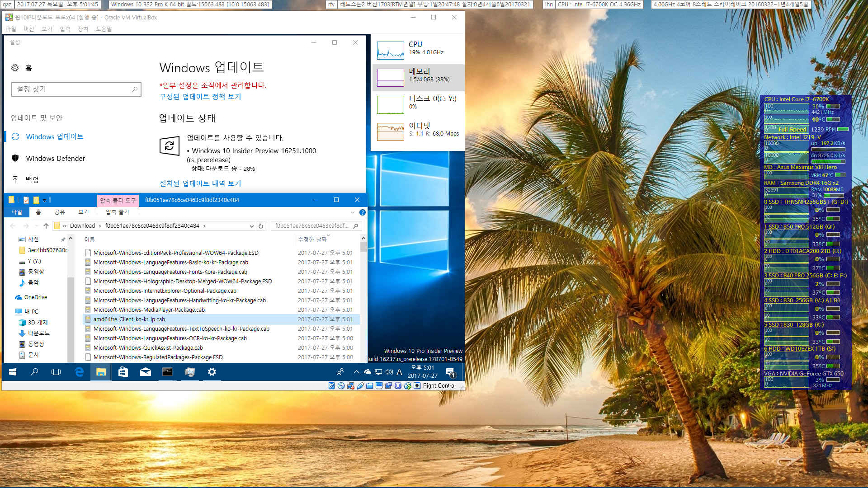The image size is (868, 488).
Task: Switch to Command Prompt on taskbar
Action: pyautogui.click(x=167, y=372)
